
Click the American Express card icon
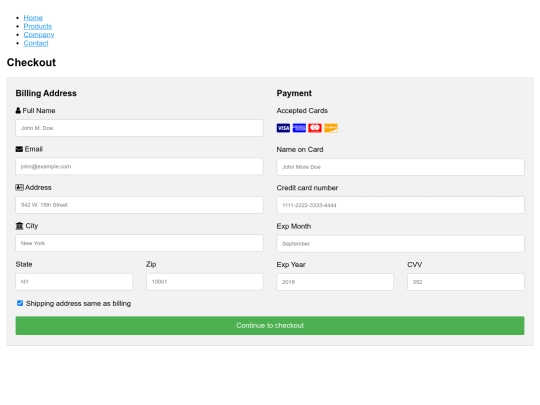pyautogui.click(x=299, y=128)
